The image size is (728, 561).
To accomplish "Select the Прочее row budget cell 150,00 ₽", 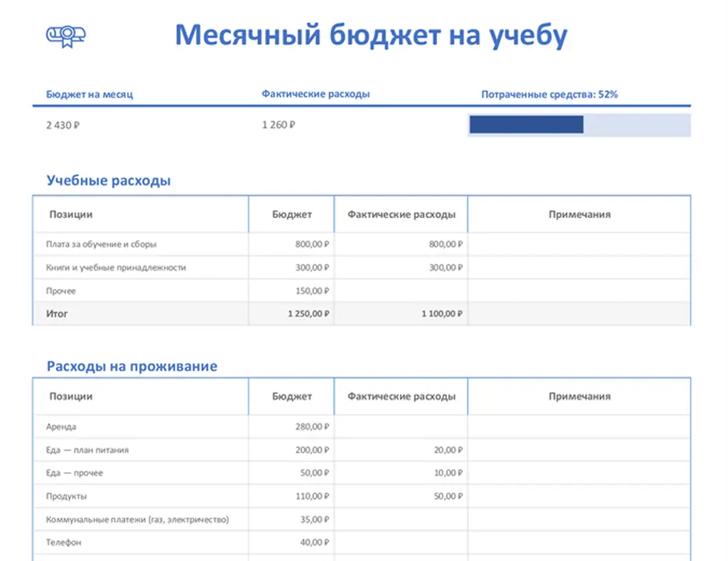I will pos(311,290).
